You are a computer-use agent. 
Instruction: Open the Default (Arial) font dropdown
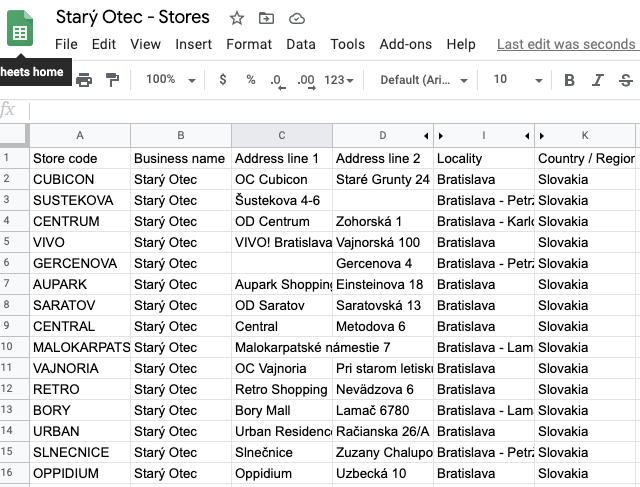424,80
